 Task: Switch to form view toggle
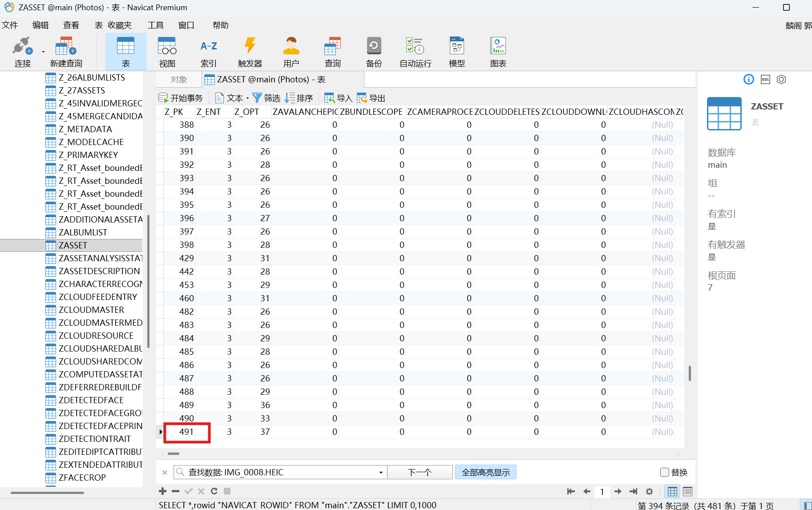pyautogui.click(x=687, y=491)
